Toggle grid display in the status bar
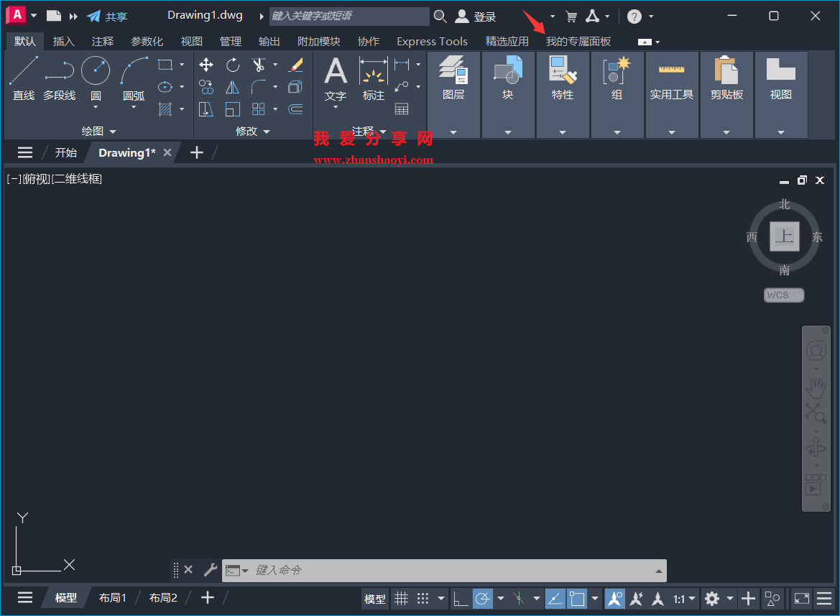Screen dimensions: 840x616 click(x=402, y=598)
